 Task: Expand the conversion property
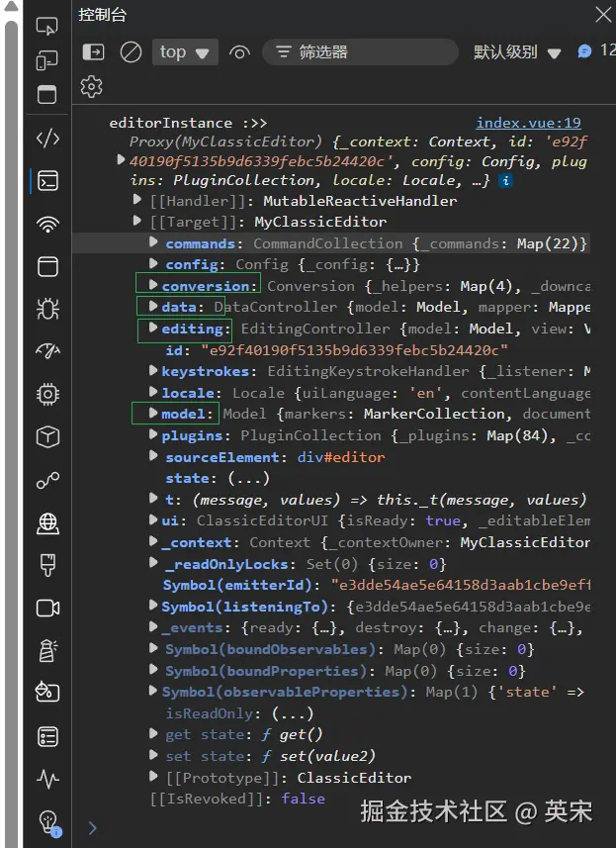click(x=153, y=284)
